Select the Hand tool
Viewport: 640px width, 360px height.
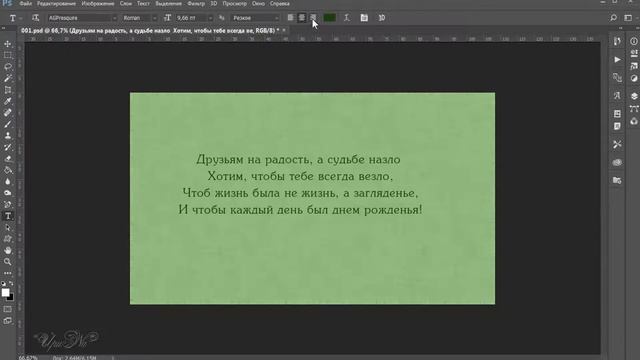[8, 250]
